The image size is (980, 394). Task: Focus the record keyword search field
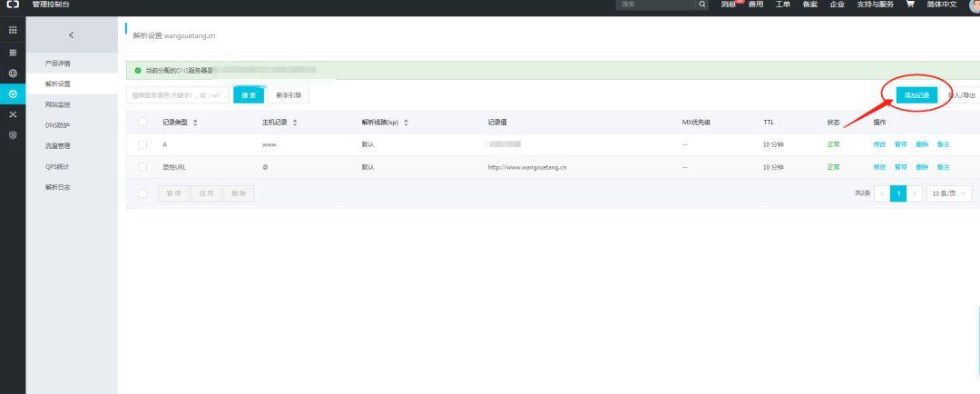178,95
